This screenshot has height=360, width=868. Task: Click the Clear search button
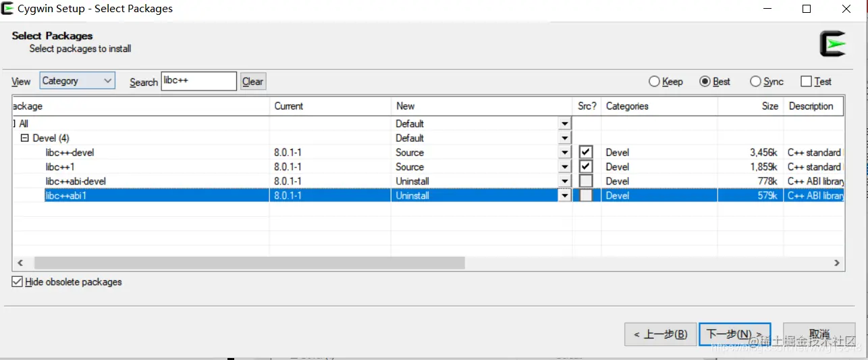(x=253, y=82)
